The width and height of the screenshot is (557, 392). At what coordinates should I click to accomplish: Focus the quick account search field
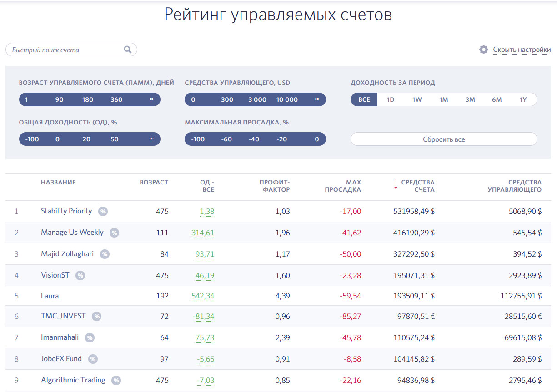pyautogui.click(x=66, y=50)
